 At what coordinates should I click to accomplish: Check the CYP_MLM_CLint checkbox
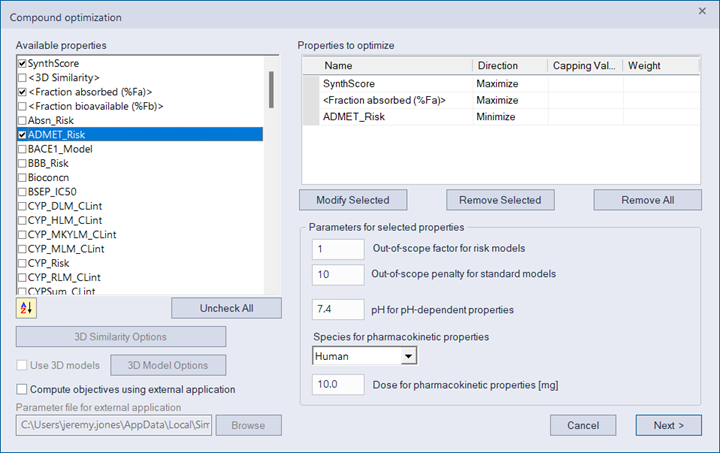click(22, 249)
